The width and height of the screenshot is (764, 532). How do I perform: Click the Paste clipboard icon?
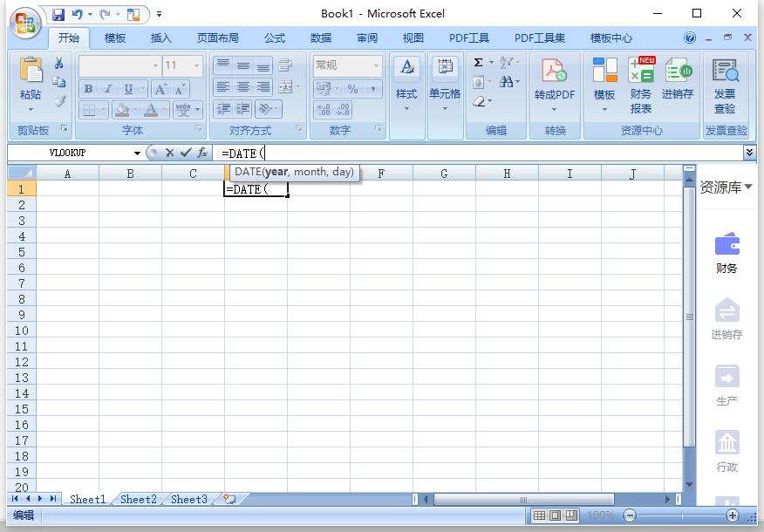click(x=31, y=71)
